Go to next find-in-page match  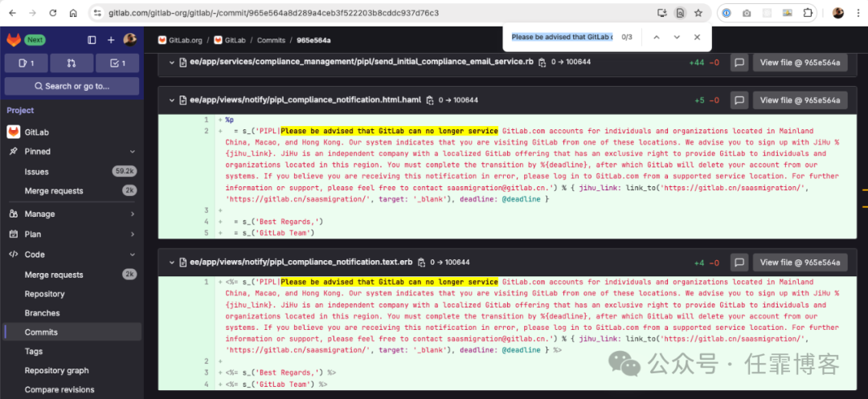(x=677, y=37)
